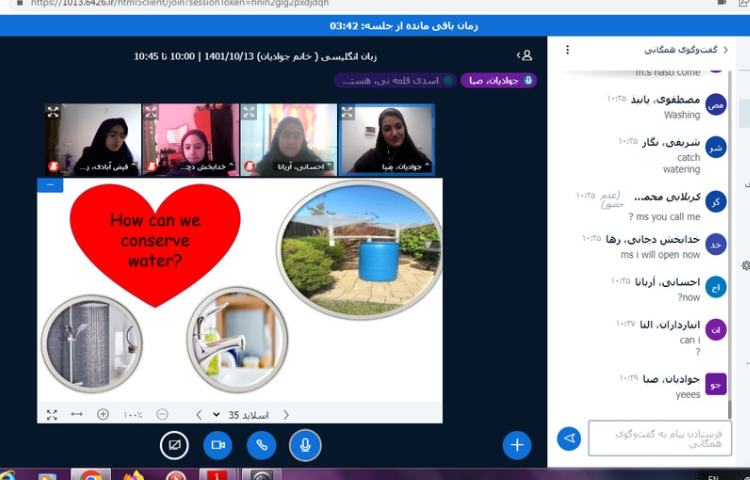Click the purple avatar beside 'yeees' message
750x480 pixels.
coord(716,384)
